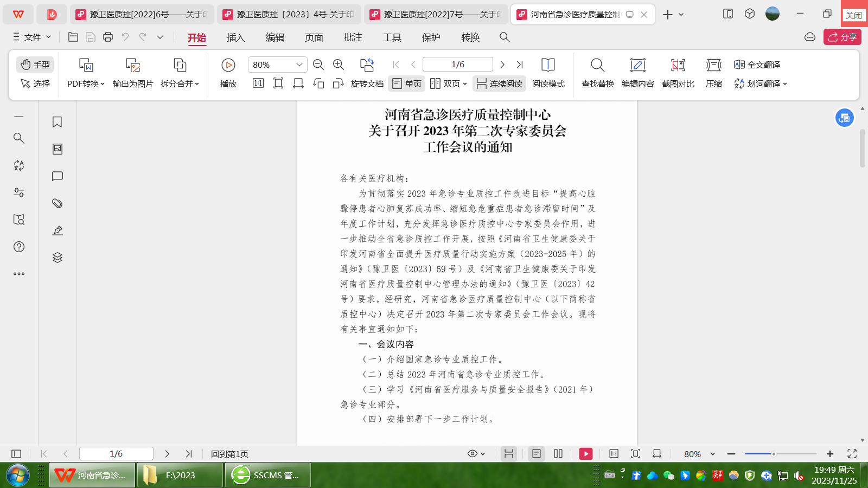Click the plus zoom button in status bar

coord(830,454)
